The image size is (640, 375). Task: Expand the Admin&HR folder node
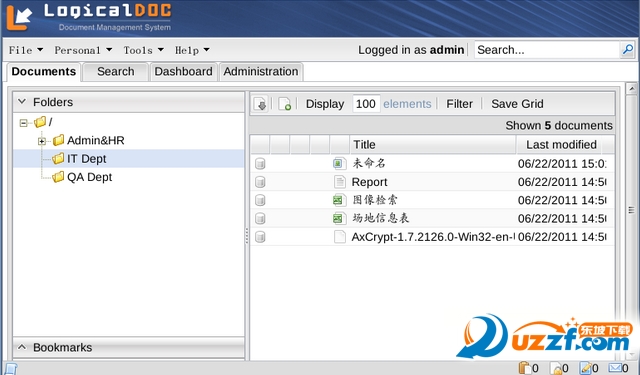pyautogui.click(x=42, y=141)
